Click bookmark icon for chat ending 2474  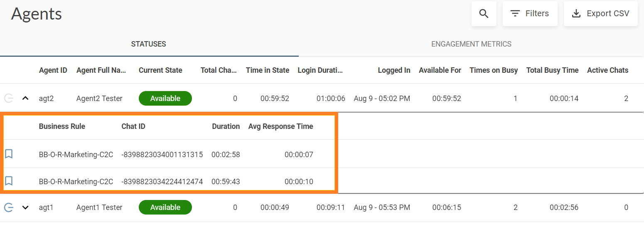[9, 181]
